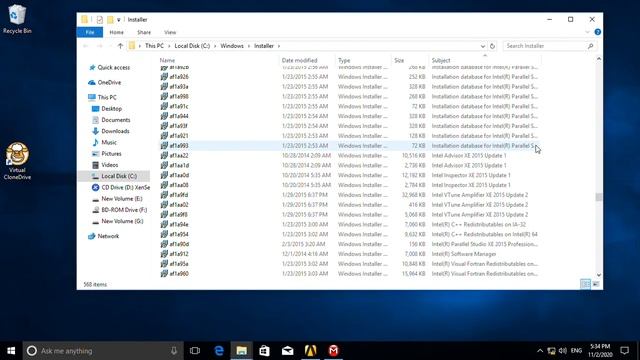640x360 pixels.
Task: Click This PC in the address bar
Action: tap(154, 46)
